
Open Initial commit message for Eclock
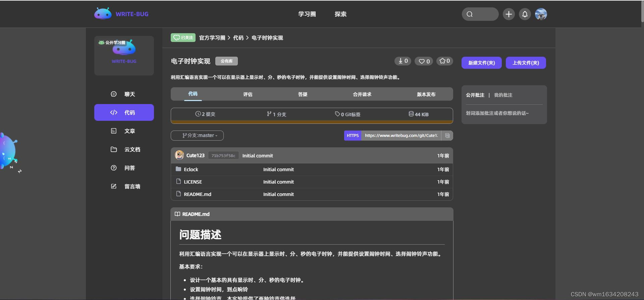(x=278, y=169)
